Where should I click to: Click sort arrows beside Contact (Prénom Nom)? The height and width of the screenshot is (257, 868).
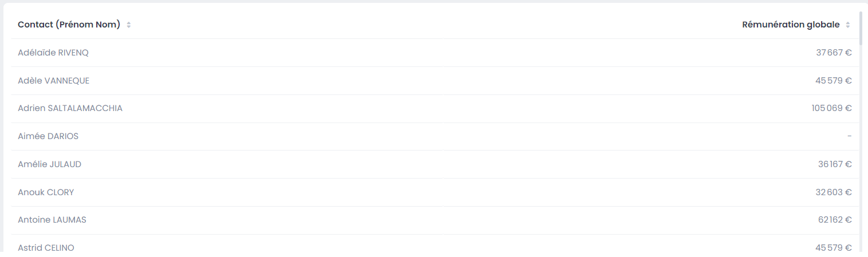(129, 25)
